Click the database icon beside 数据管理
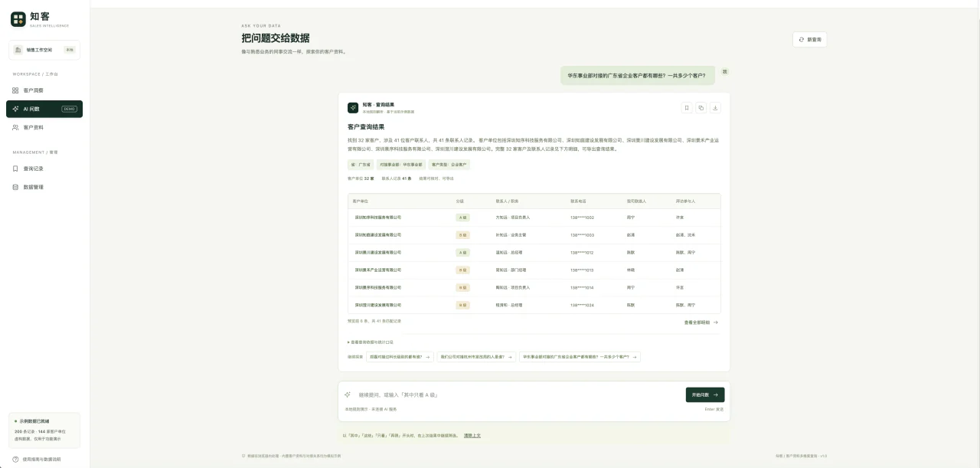The width and height of the screenshot is (980, 468). click(15, 187)
